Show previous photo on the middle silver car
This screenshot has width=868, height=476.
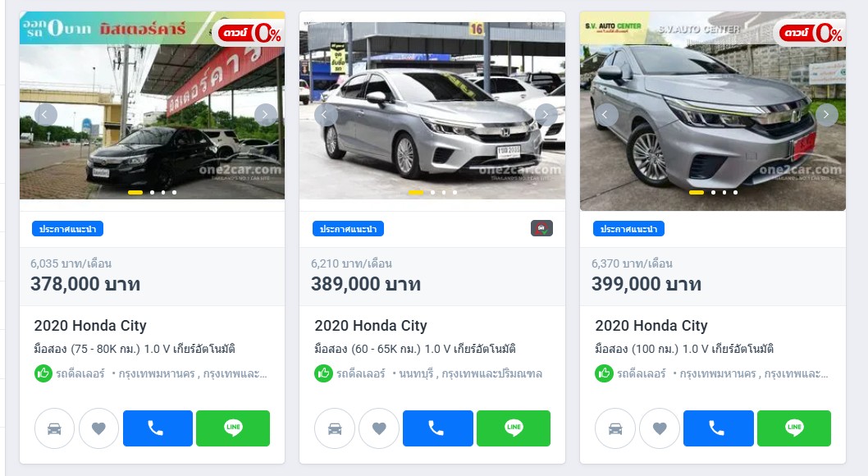[x=326, y=115]
